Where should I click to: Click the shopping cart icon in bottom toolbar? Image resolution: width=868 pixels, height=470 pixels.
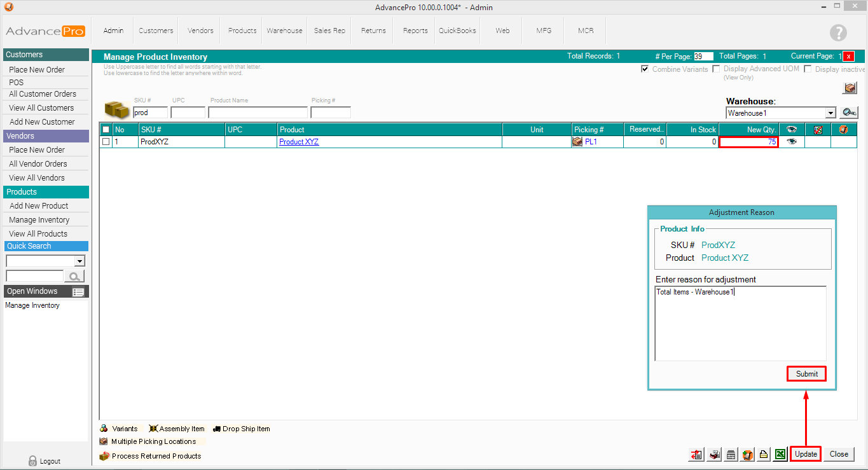pos(747,454)
